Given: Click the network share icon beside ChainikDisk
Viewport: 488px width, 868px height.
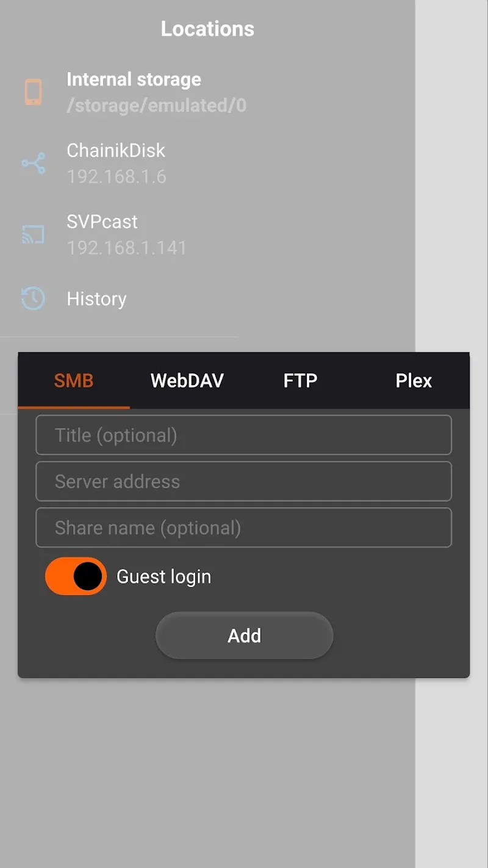Looking at the screenshot, I should (x=33, y=163).
